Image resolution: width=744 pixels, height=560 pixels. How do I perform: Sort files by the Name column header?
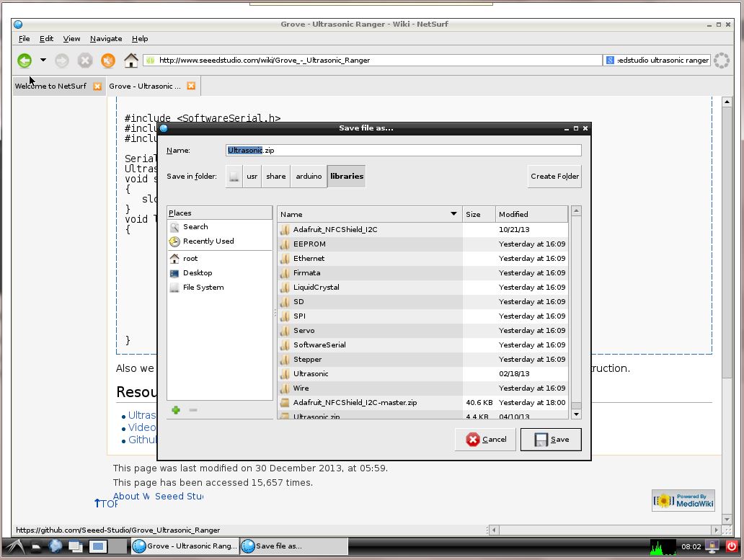370,214
